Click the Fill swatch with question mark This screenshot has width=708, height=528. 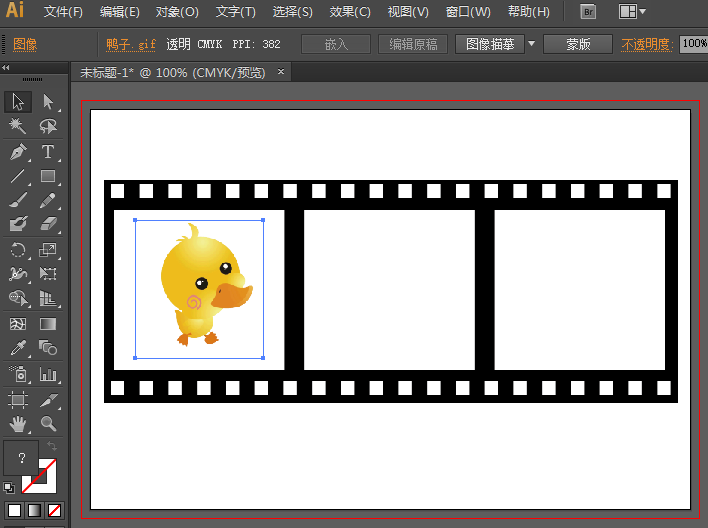pyautogui.click(x=21, y=458)
